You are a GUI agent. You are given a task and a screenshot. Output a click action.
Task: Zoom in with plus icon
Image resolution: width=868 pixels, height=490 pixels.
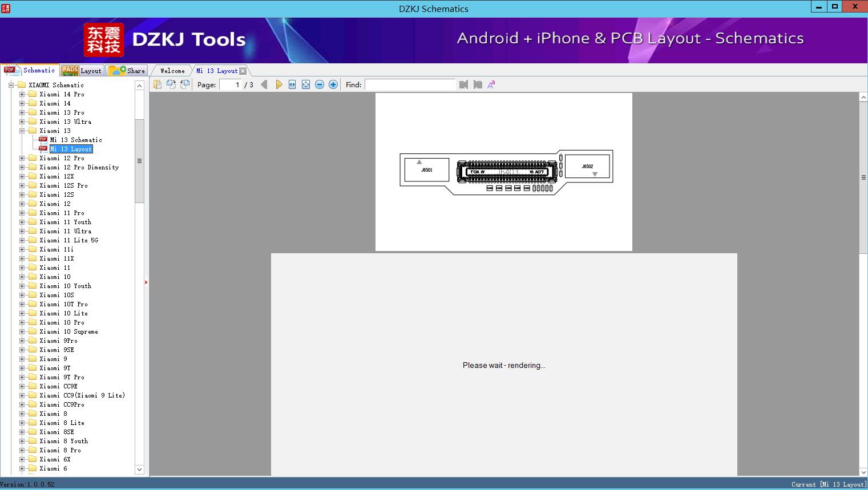tap(333, 84)
